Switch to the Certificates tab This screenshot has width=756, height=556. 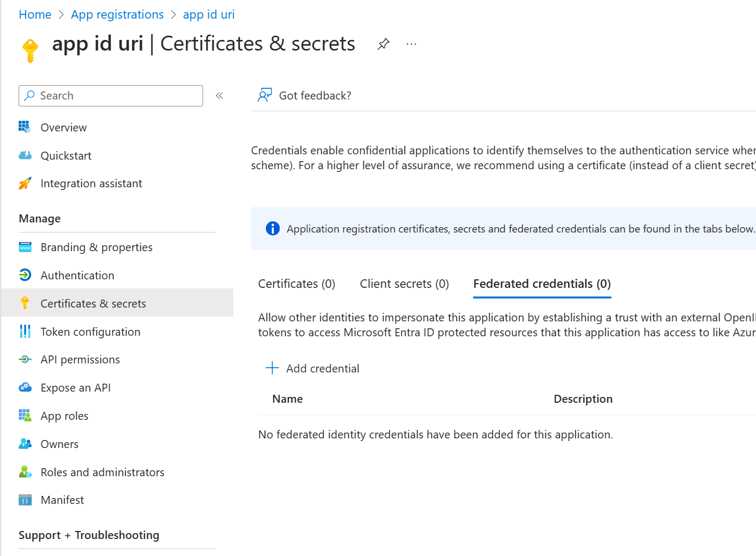pyautogui.click(x=296, y=284)
